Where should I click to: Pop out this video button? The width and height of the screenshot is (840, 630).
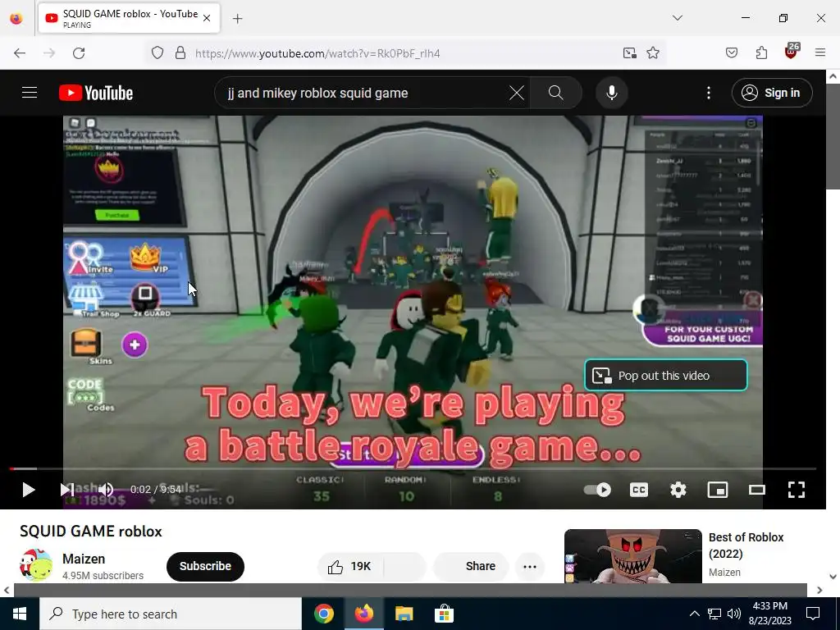click(666, 376)
